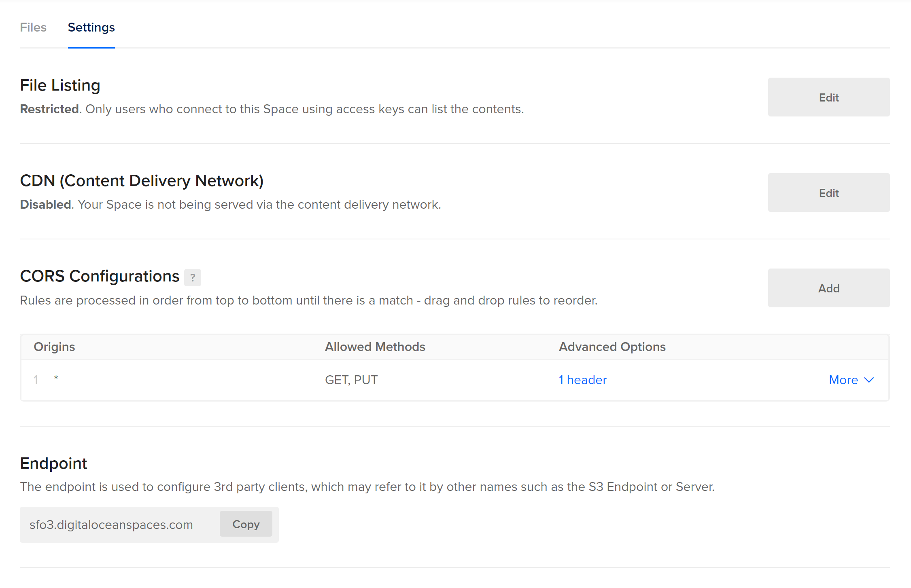Screen dimensions: 911x588
Task: Click the endpoint sfo3.digitaloceanspaces.com field
Action: [111, 525]
